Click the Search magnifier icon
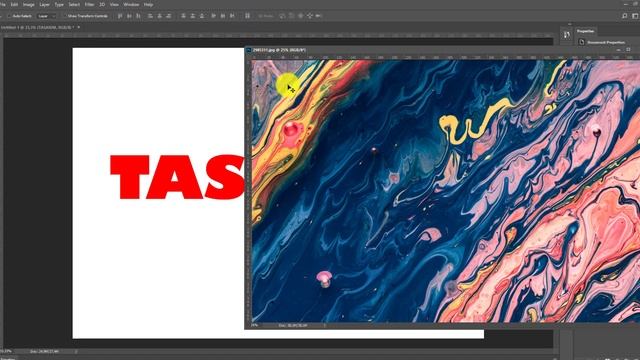 (624, 16)
